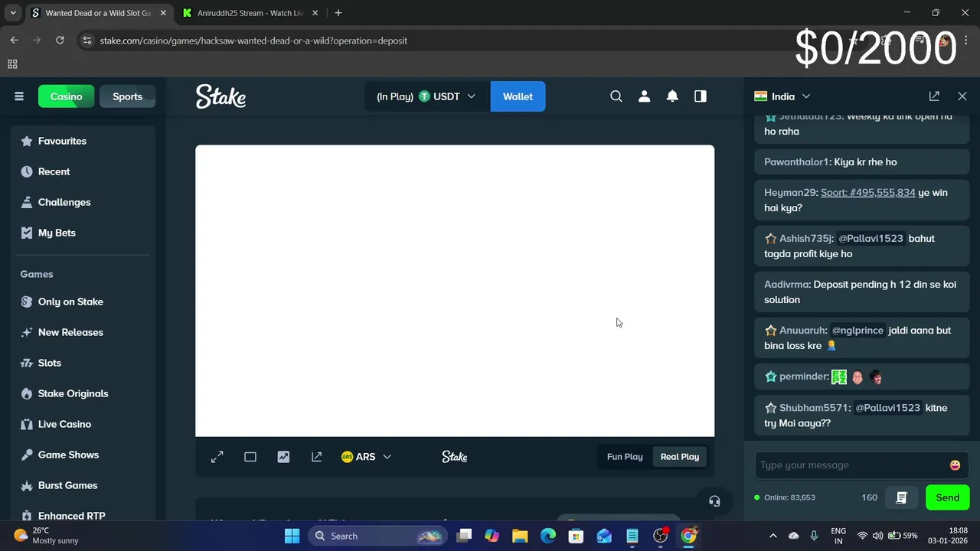Open the hamburger menu in the Stake sidebar

click(19, 96)
